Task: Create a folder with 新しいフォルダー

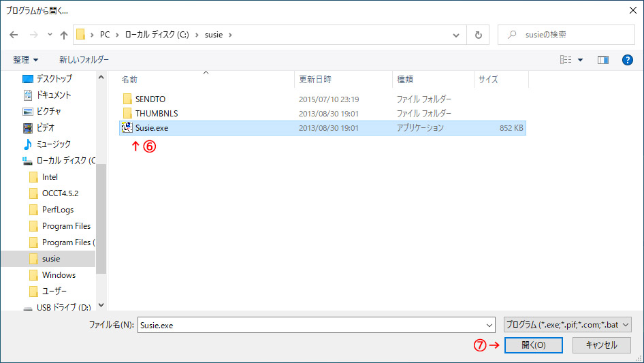Action: (x=84, y=60)
